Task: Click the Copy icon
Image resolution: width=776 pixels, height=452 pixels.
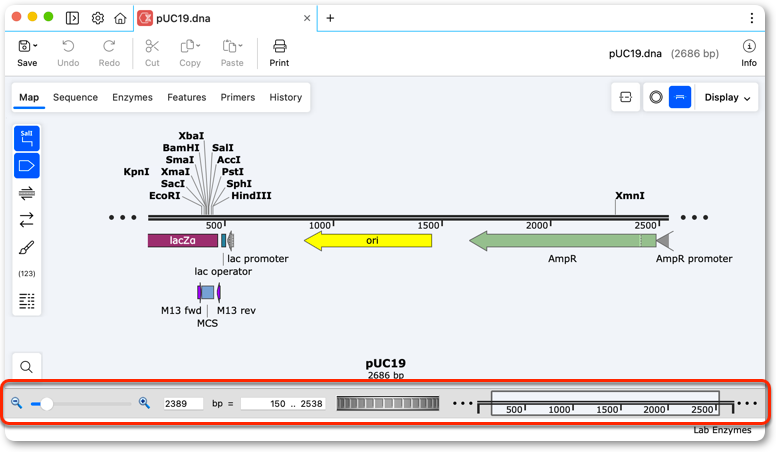Action: click(187, 47)
